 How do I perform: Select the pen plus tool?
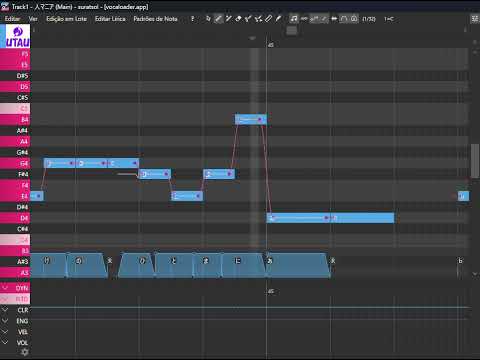point(228,19)
